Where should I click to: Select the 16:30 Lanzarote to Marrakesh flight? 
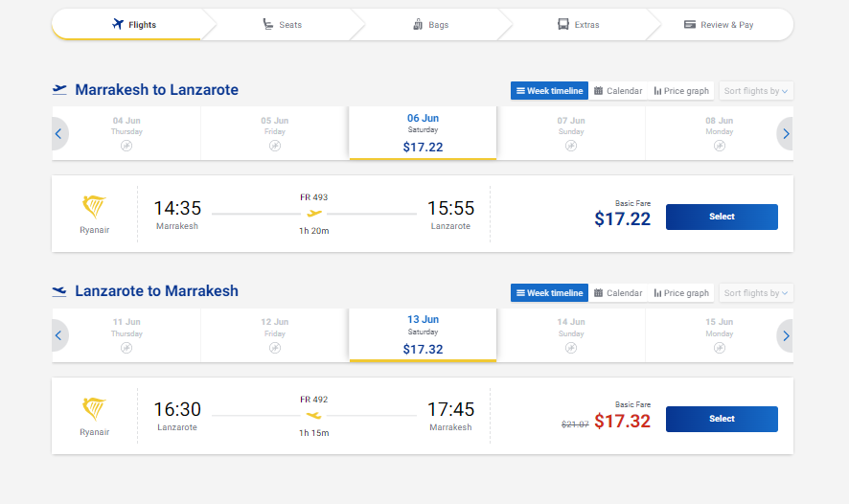tap(722, 419)
